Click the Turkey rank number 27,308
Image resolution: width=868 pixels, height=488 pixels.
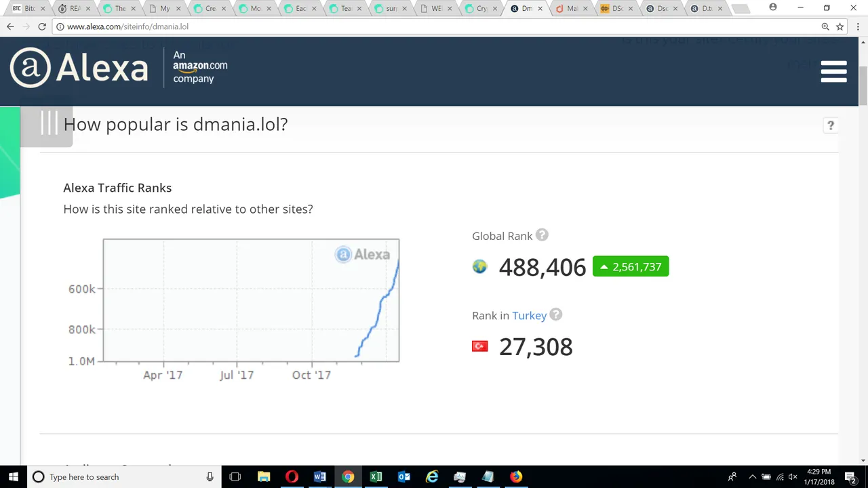coord(536,347)
